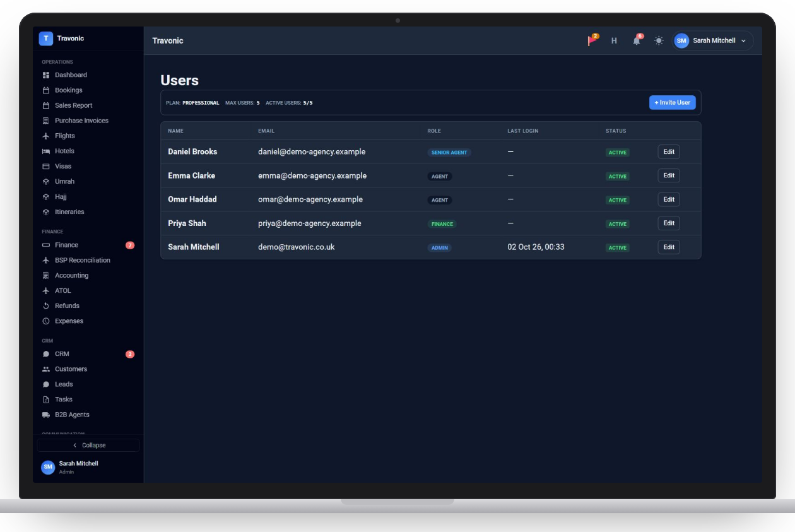This screenshot has width=795, height=532.
Task: Click the CRM chat bubble icon
Action: pos(45,354)
